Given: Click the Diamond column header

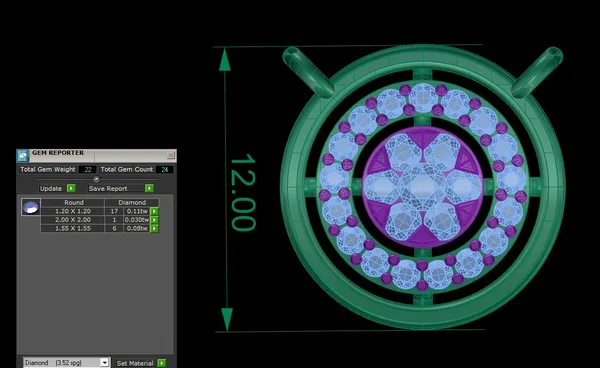Looking at the screenshot, I should pos(132,202).
